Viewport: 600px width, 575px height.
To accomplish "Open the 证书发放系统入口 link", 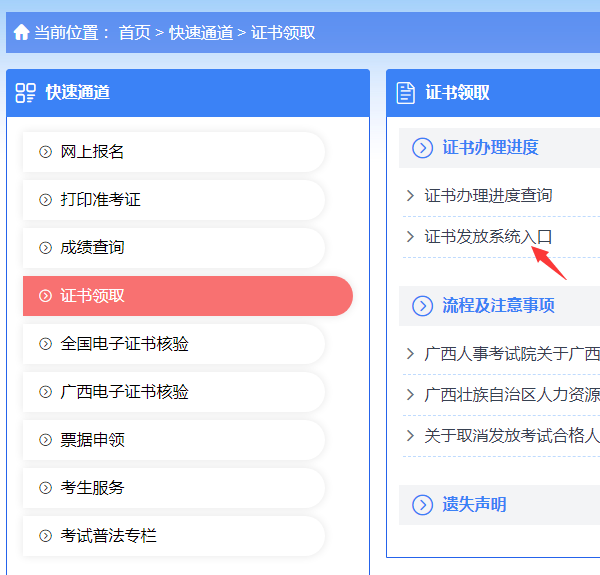I will pos(488,236).
